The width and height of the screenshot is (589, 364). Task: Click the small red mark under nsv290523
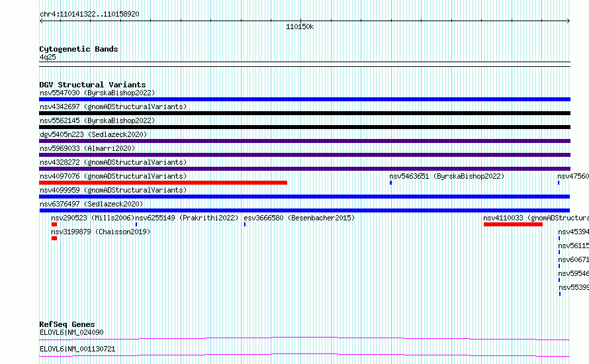[x=54, y=224]
